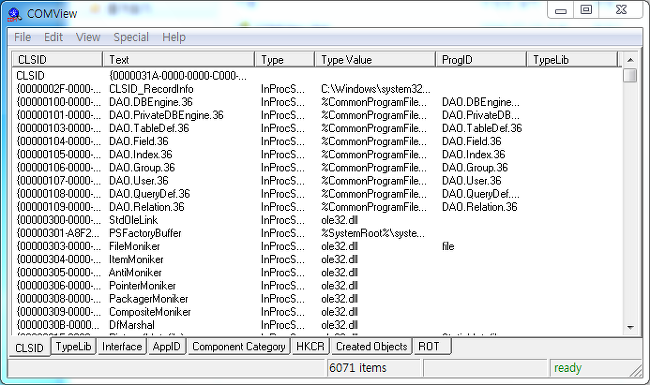Select the DAO.PrivateDBEngine.36 row
650x385 pixels.
[x=317, y=115]
